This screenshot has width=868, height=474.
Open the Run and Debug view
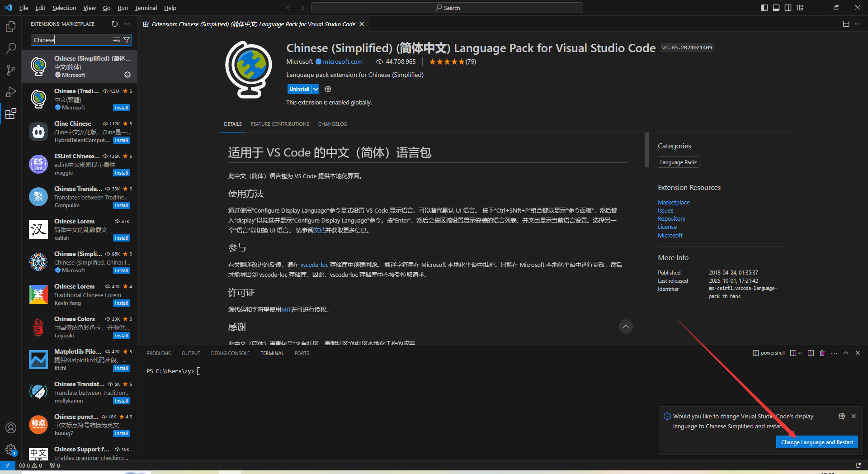11,91
